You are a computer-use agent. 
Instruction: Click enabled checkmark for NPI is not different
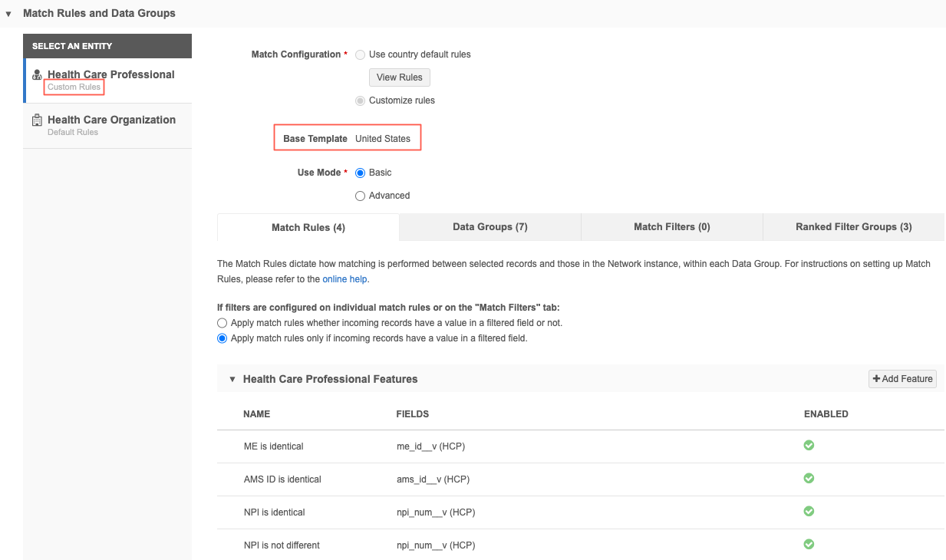point(809,545)
